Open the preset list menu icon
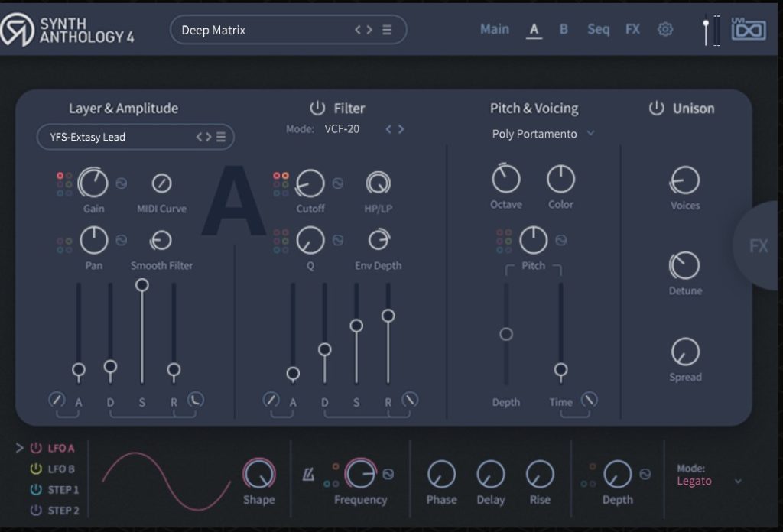The image size is (783, 532). [x=387, y=30]
